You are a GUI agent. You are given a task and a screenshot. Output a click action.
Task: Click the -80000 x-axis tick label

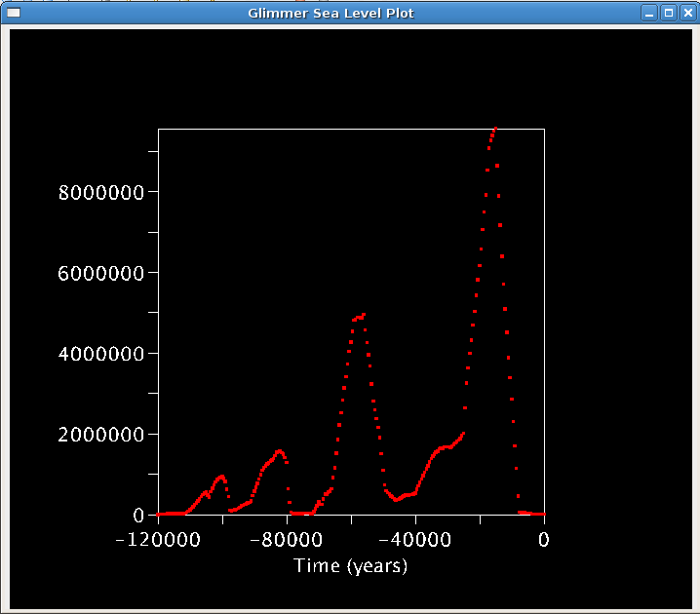(287, 540)
